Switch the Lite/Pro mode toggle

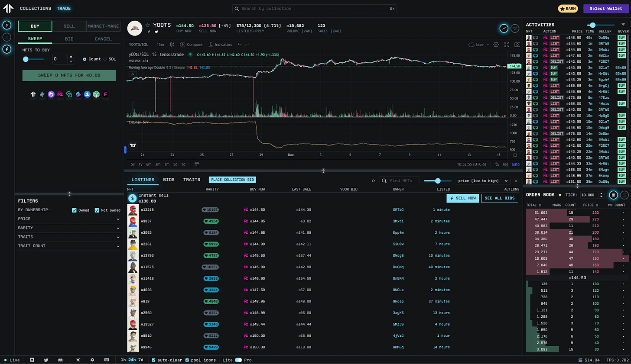(238, 360)
